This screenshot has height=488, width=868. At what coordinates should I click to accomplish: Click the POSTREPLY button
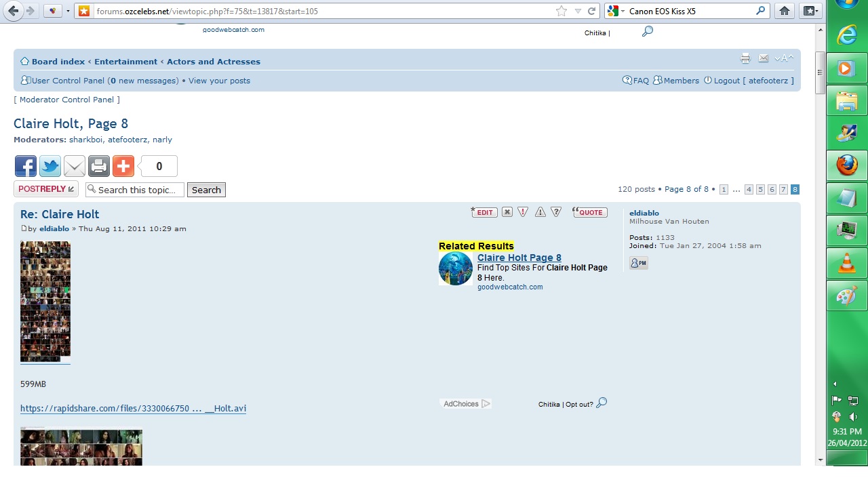click(45, 189)
